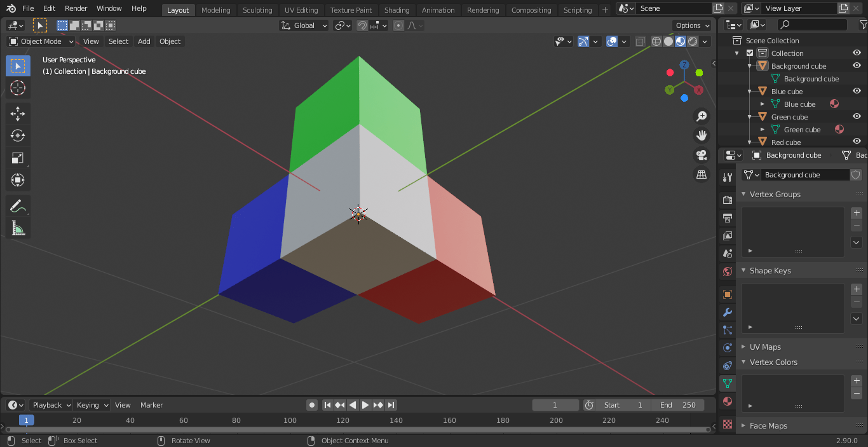Open the Physics properties tab
This screenshot has width=868, height=447.
(728, 348)
